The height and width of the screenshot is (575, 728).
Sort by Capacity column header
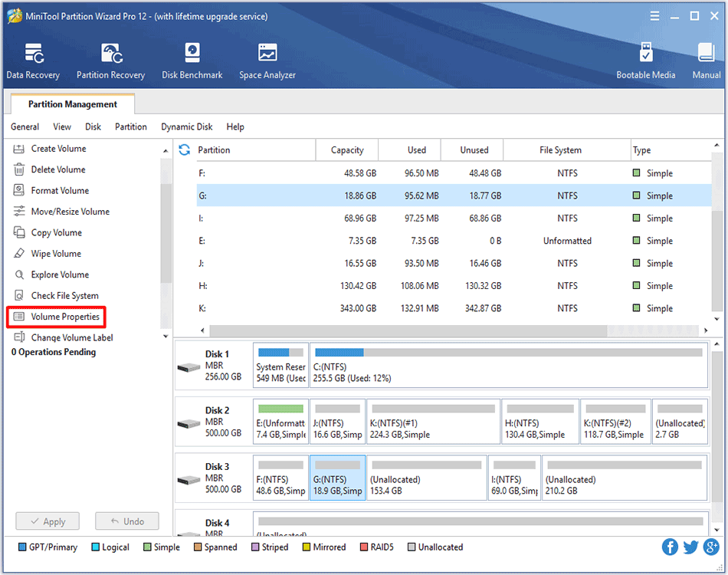point(347,150)
